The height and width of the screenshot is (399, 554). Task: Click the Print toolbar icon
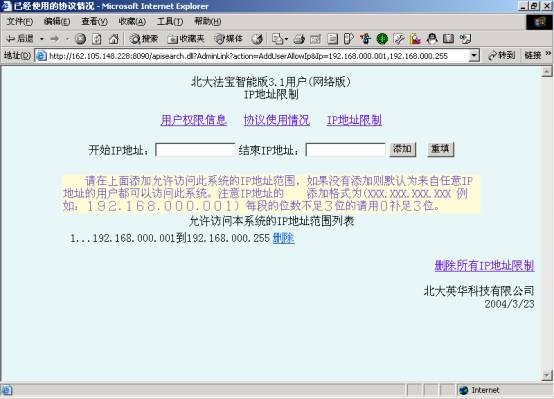point(299,39)
